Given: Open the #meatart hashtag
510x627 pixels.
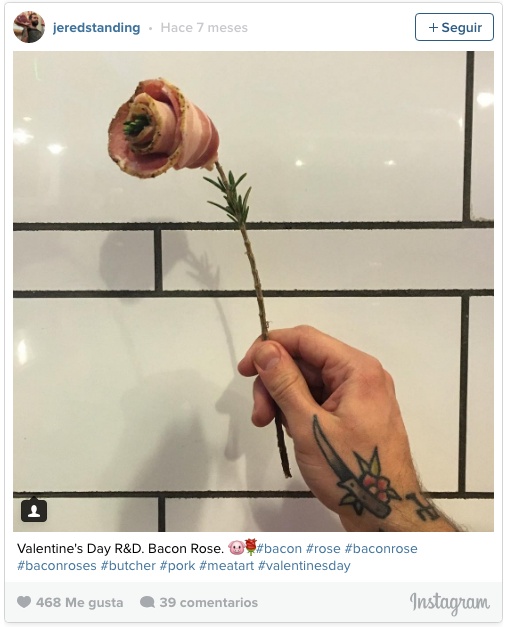Looking at the screenshot, I should click(226, 565).
